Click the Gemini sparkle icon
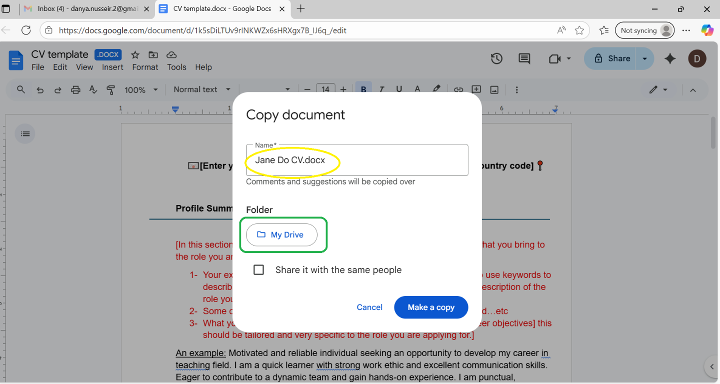This screenshot has height=384, width=720. tap(670, 59)
